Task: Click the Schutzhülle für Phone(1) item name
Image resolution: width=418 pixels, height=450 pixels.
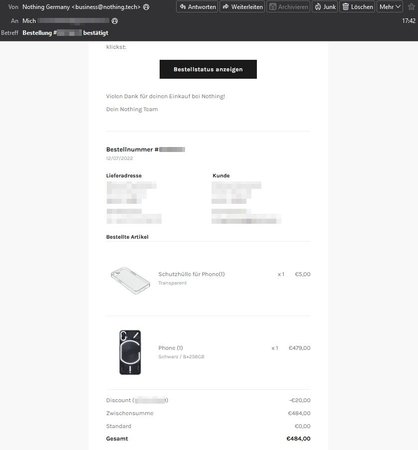Action: coord(192,274)
